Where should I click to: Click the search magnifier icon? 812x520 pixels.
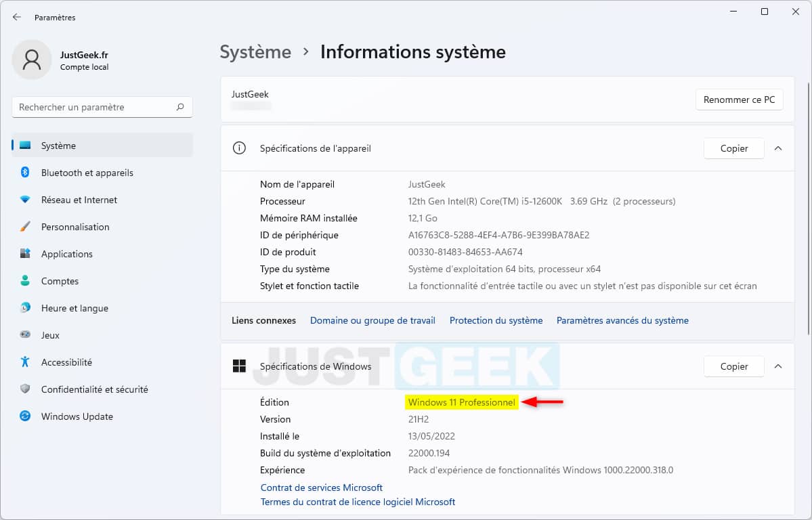click(180, 107)
